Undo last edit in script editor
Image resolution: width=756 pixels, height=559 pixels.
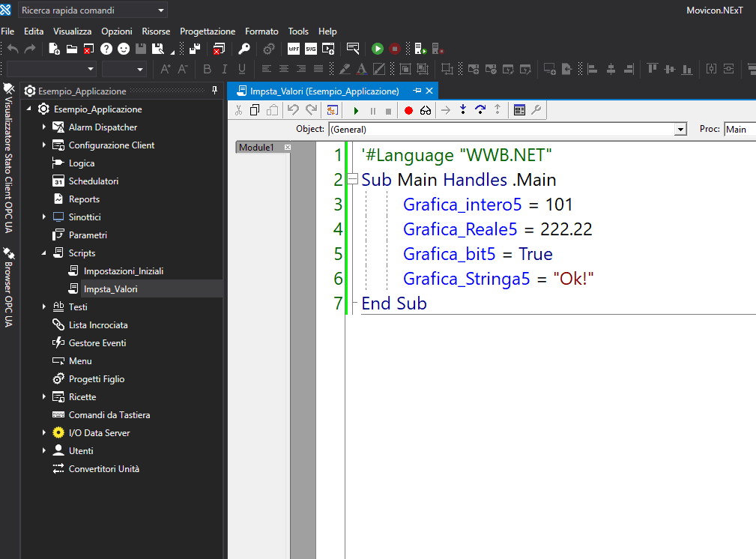[293, 110]
